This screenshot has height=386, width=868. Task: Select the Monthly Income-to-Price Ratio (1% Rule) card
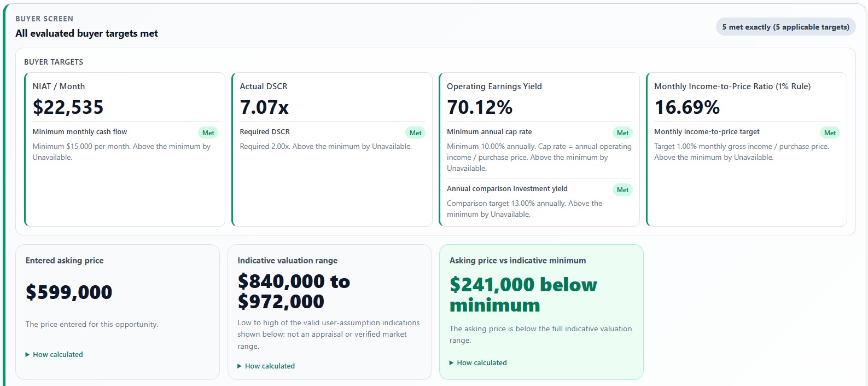pyautogui.click(x=747, y=149)
